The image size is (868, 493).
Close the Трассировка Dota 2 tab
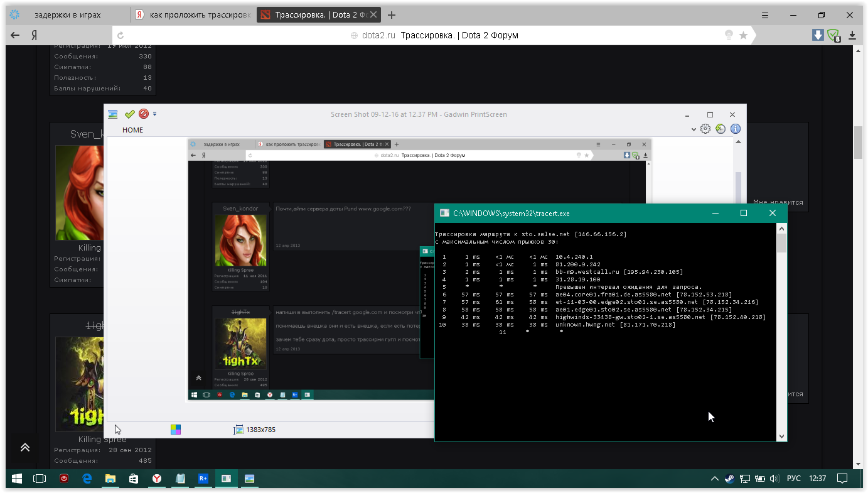click(x=374, y=15)
